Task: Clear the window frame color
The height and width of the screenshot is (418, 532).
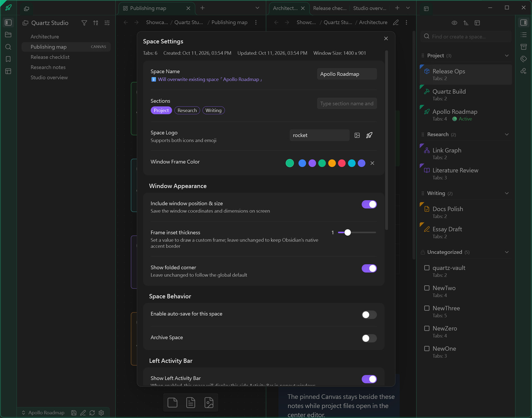Action: tap(372, 163)
